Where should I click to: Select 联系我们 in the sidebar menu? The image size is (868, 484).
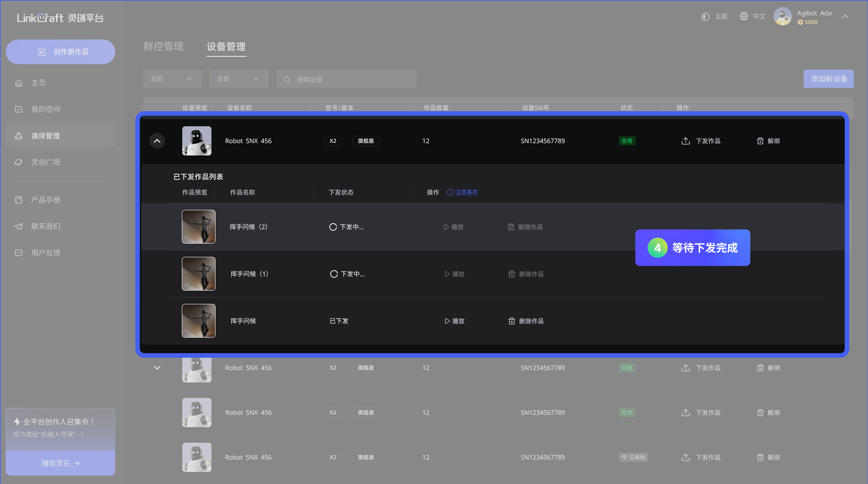tap(18, 226)
